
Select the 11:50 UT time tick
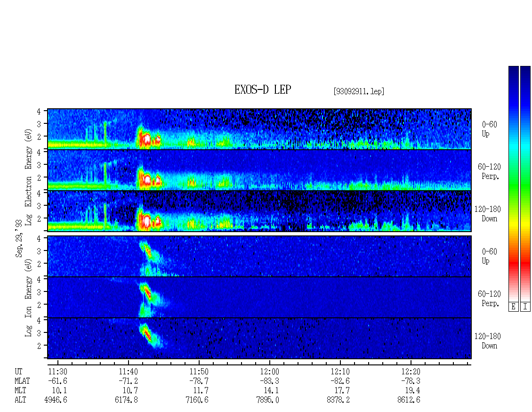pyautogui.click(x=199, y=372)
